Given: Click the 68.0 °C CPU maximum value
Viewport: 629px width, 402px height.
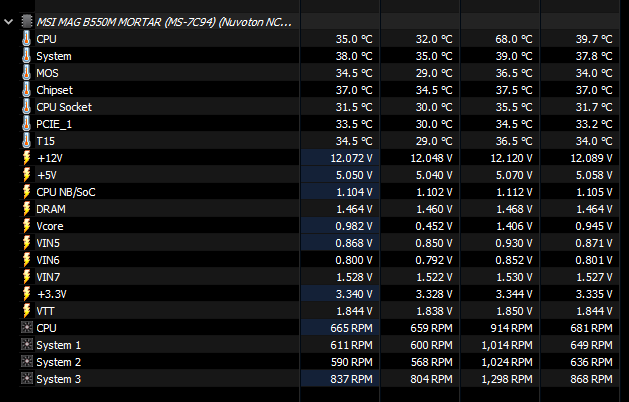Looking at the screenshot, I should tap(513, 39).
